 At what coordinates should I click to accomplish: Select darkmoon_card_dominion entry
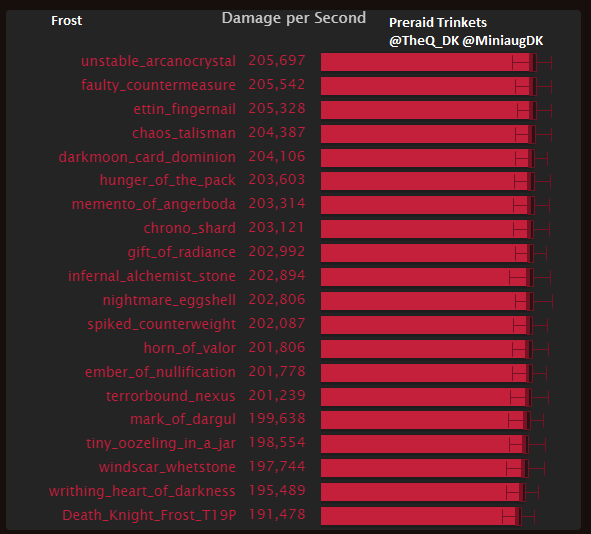click(147, 157)
